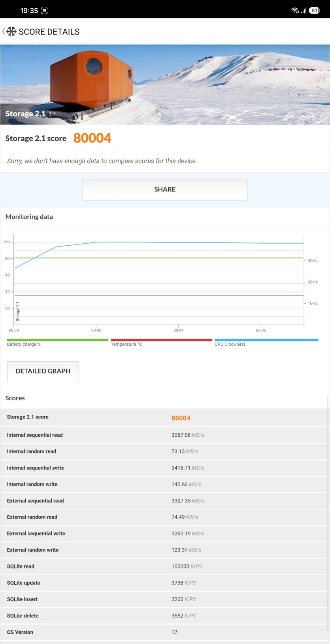Select the SQLite delete row

click(165, 616)
